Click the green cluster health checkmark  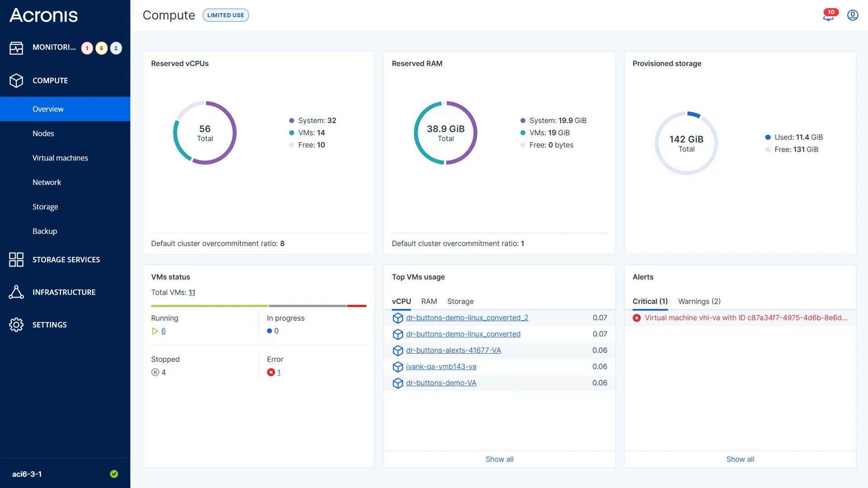click(x=114, y=474)
